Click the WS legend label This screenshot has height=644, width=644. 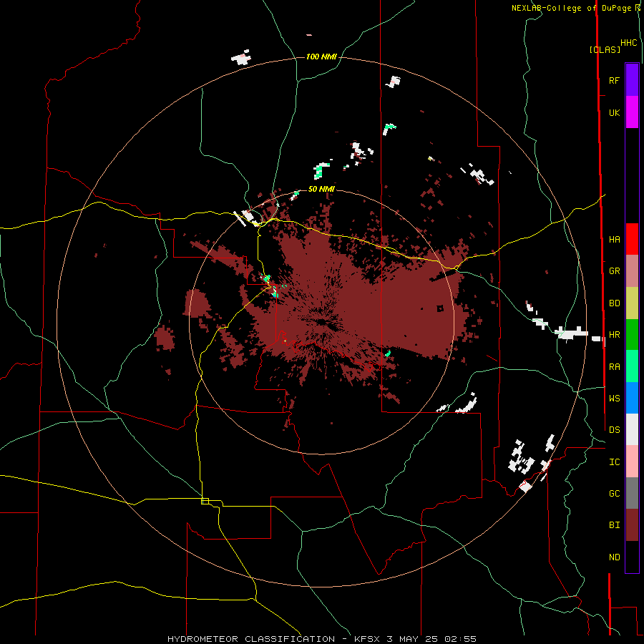pyautogui.click(x=614, y=399)
